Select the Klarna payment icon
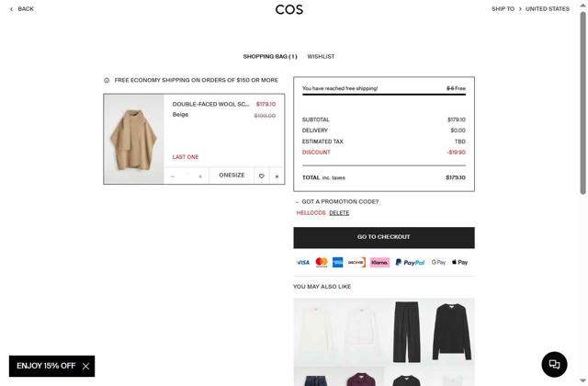The height and width of the screenshot is (386, 588). (379, 262)
